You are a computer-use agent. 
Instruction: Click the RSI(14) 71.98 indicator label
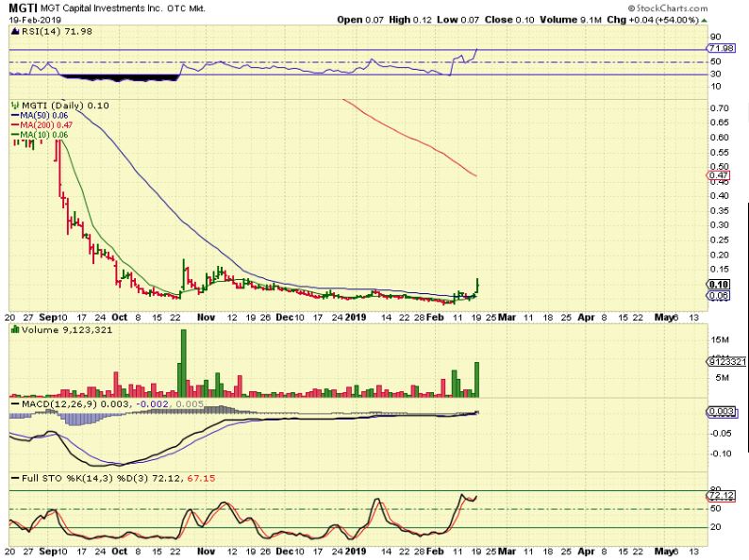[57, 31]
